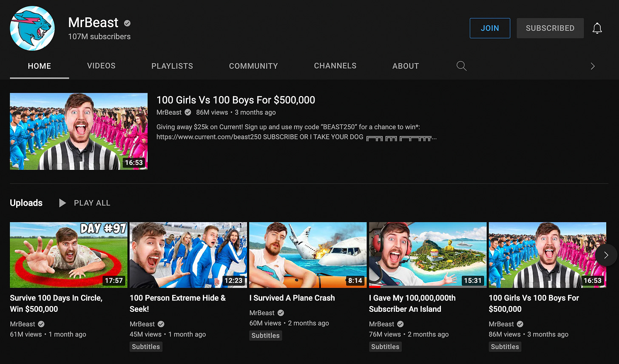Click Subtitles badge under last Uploads video
The image size is (619, 364).
coord(505,347)
